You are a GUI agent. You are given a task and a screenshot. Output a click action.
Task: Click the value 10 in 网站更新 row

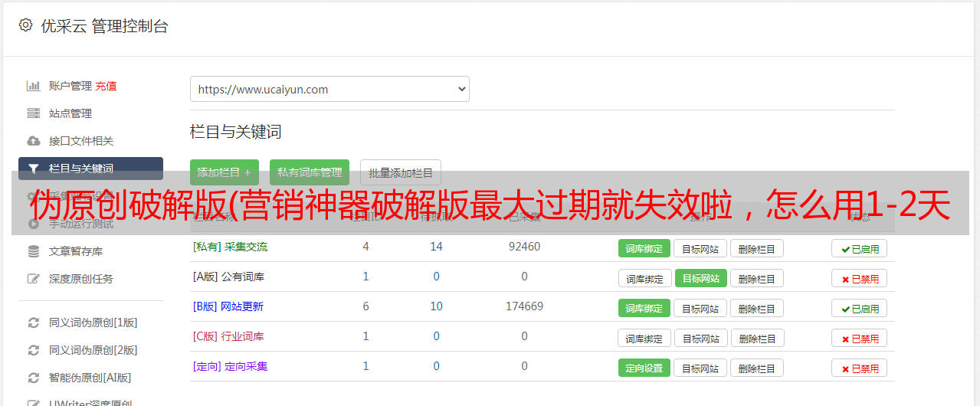[x=437, y=306]
